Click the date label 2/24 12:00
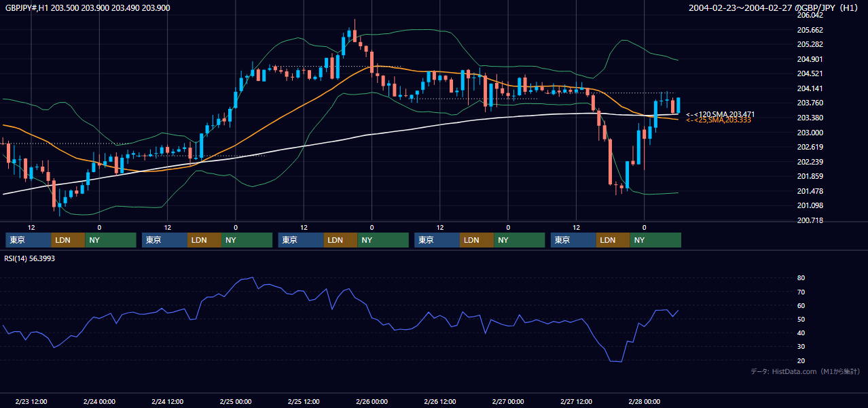 coord(168,402)
